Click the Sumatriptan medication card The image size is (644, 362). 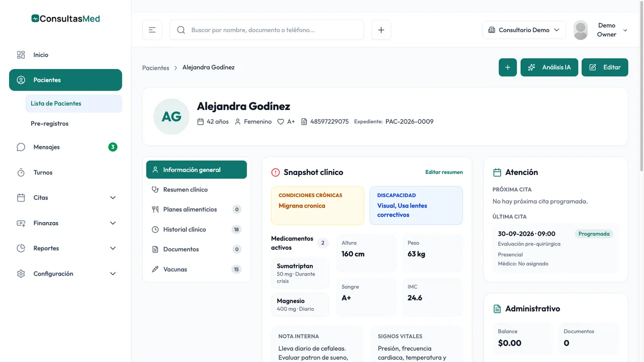pos(300,273)
